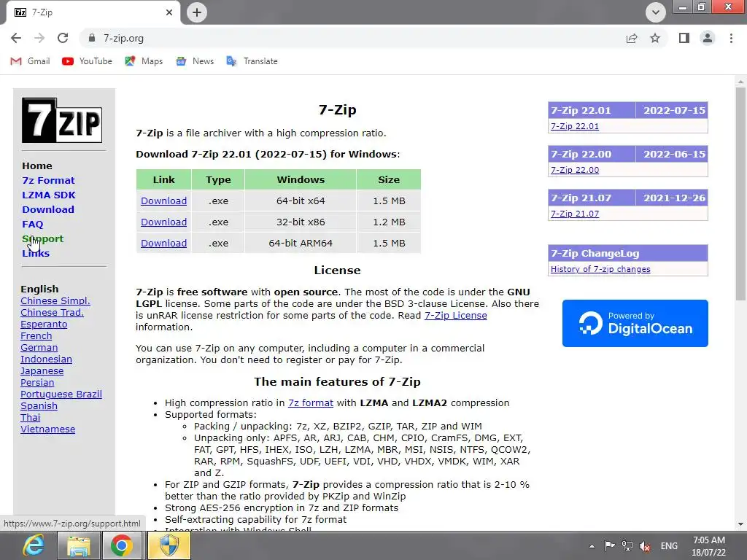747x560 pixels.
Task: Download the 32-bit x86 .exe
Action: pyautogui.click(x=164, y=222)
